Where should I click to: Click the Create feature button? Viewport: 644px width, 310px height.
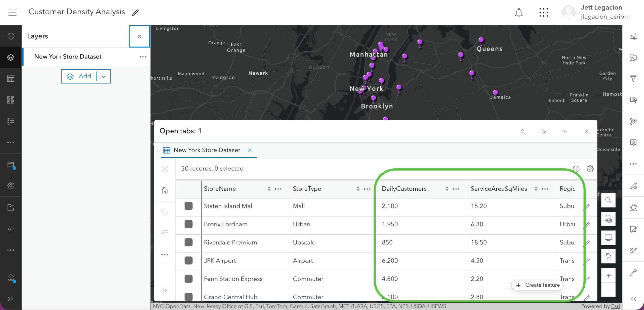(537, 285)
